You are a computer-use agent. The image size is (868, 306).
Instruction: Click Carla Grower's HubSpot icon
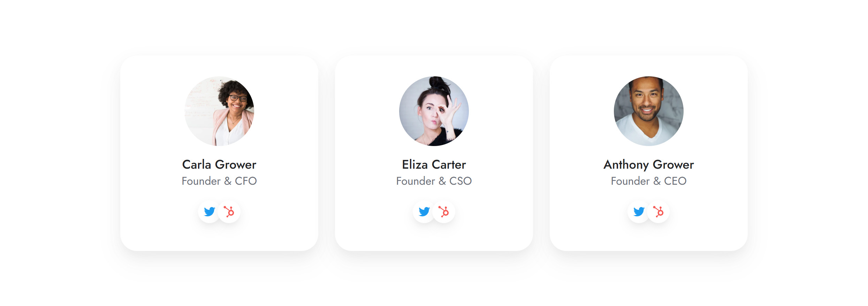229,212
